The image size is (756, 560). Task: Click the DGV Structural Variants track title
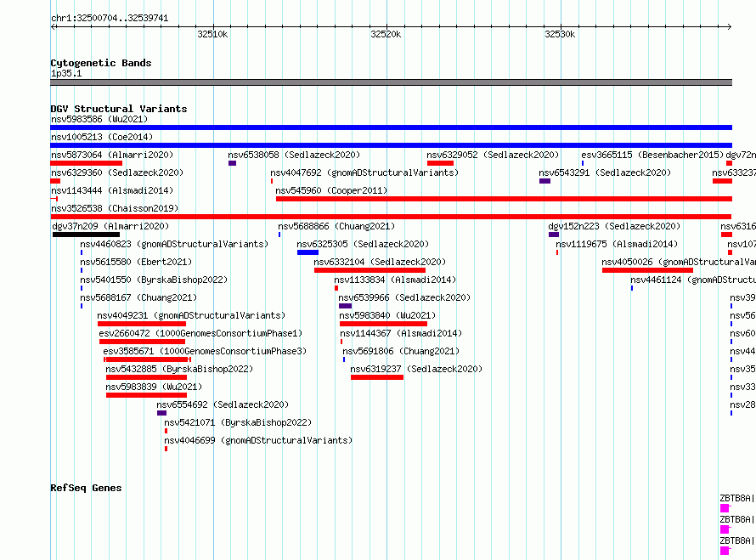click(119, 109)
